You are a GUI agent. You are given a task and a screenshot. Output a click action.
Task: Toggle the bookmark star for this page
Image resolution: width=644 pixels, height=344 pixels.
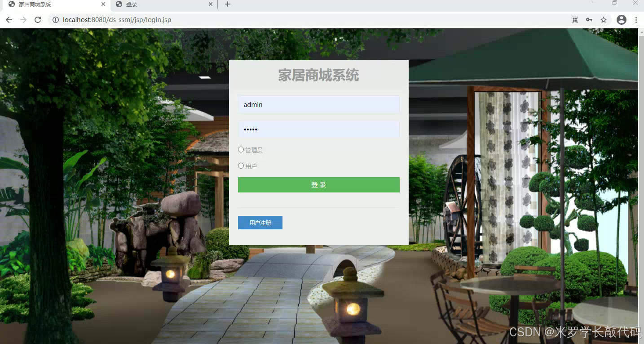(604, 20)
